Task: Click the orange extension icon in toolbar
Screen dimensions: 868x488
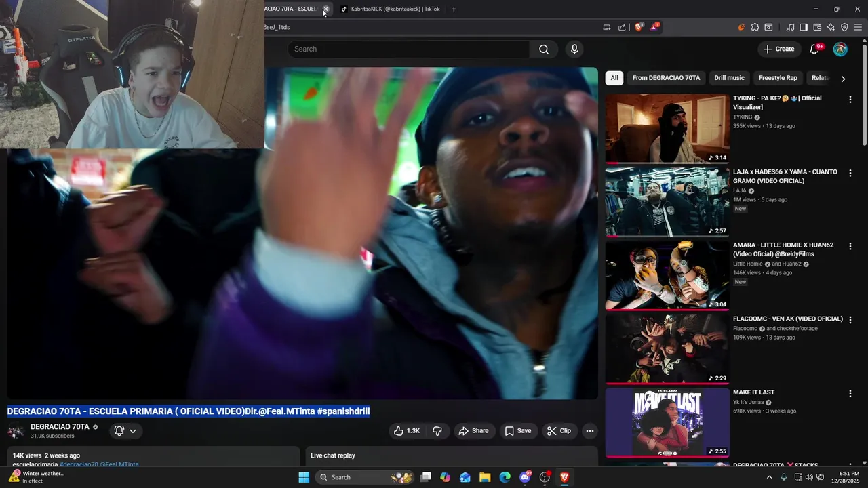Action: (741, 27)
